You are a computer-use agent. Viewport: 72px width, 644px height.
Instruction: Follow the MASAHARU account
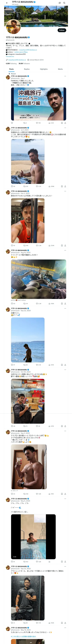point(62,30)
